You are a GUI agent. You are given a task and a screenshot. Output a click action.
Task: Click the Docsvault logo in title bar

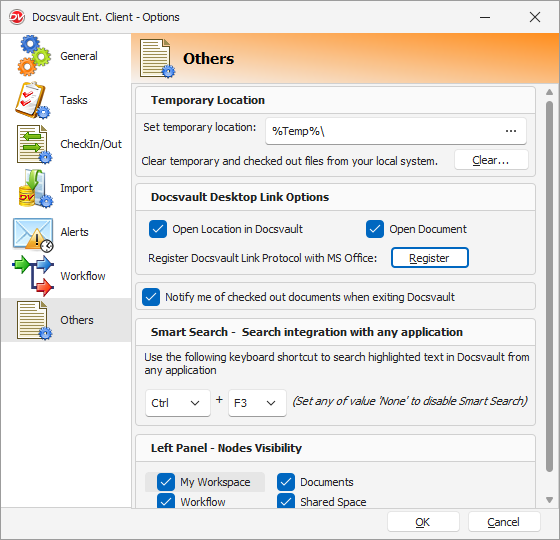(17, 17)
